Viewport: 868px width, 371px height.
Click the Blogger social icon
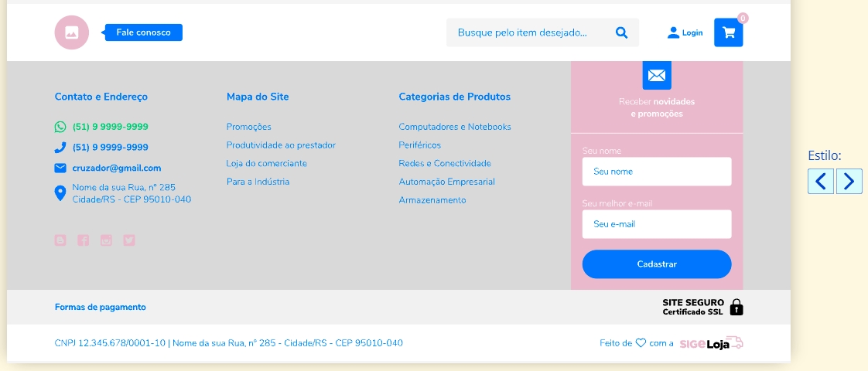click(60, 240)
